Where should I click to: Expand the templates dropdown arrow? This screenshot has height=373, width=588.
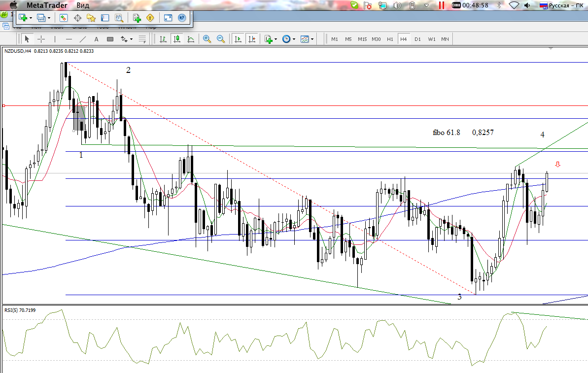click(x=312, y=39)
